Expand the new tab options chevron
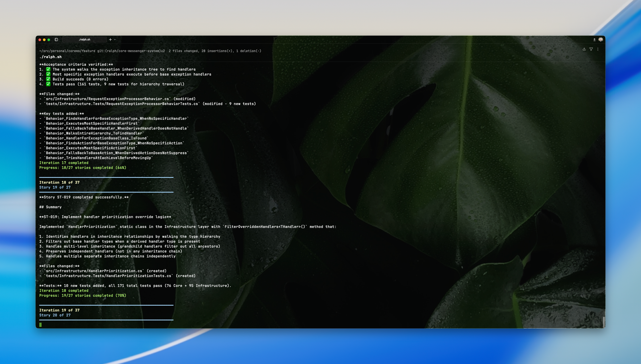The width and height of the screenshot is (641, 364). pos(115,40)
